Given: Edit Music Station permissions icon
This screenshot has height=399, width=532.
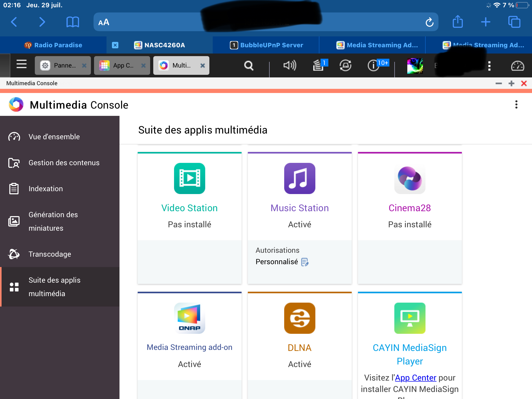Looking at the screenshot, I should coord(305,262).
